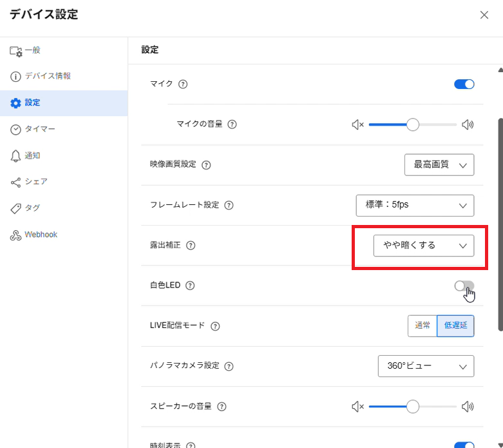Image resolution: width=503 pixels, height=448 pixels.
Task: Click the mic volume mute speaker icon
Action: (x=357, y=124)
